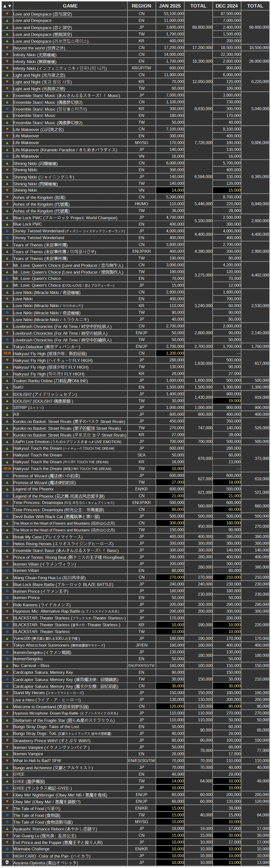Click the down arrow beside Obey Me! Nightbringer
This screenshot has height=868, width=271.
coord(7,795)
